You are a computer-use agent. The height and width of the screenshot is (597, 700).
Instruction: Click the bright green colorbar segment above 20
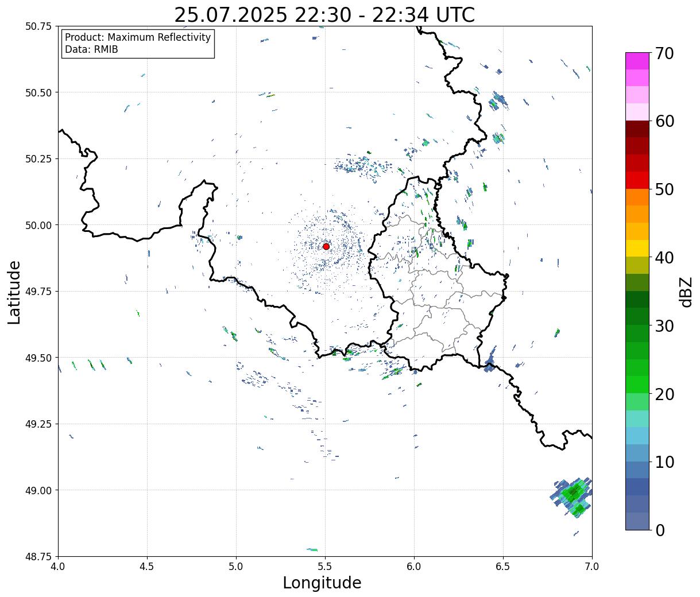(x=637, y=385)
